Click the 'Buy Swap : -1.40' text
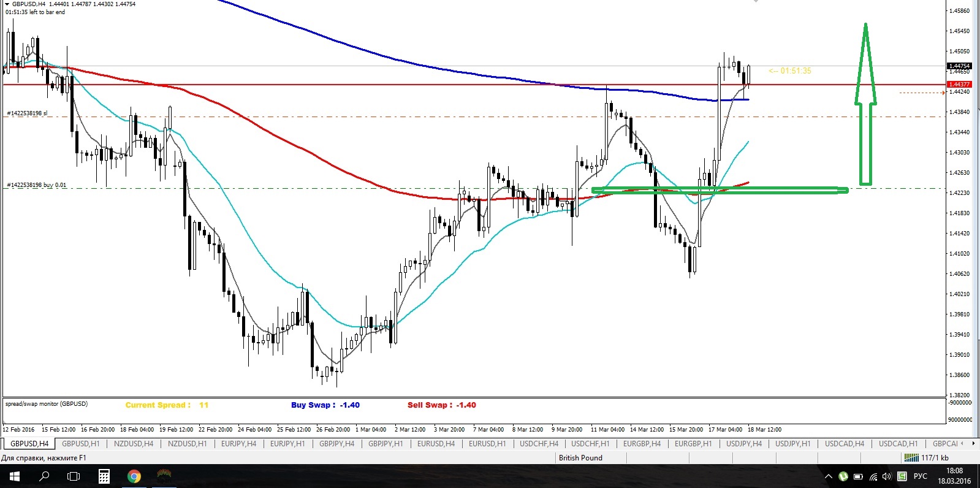Viewport: 980px width, 488px height. [325, 405]
